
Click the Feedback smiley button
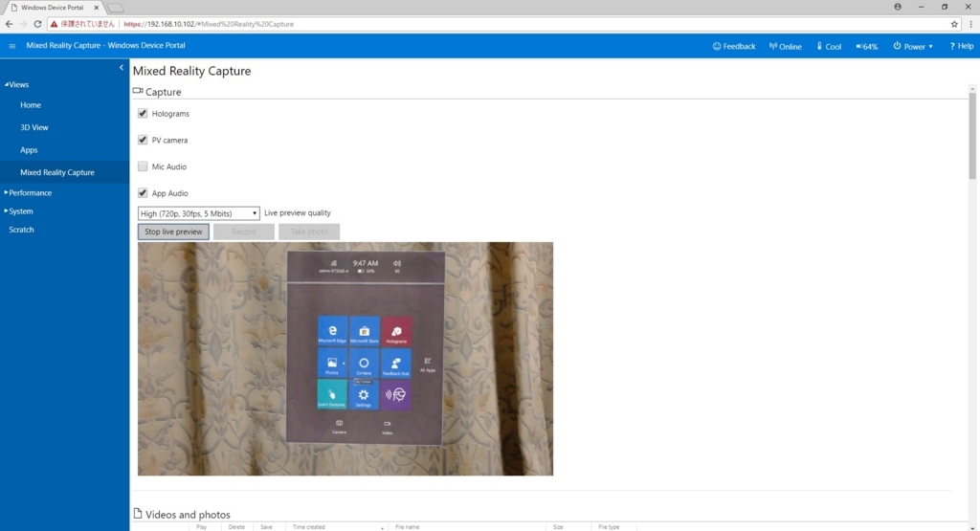pos(734,46)
